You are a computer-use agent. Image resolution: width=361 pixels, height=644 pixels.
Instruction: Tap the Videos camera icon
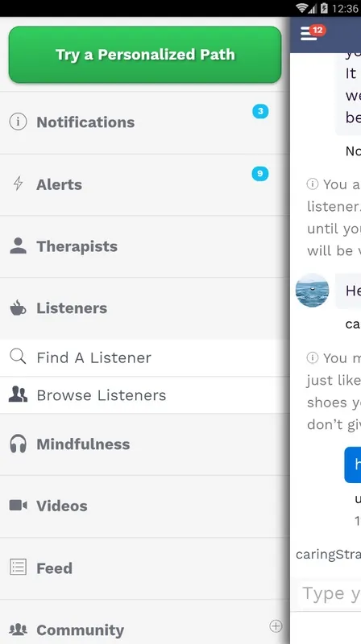(x=18, y=506)
